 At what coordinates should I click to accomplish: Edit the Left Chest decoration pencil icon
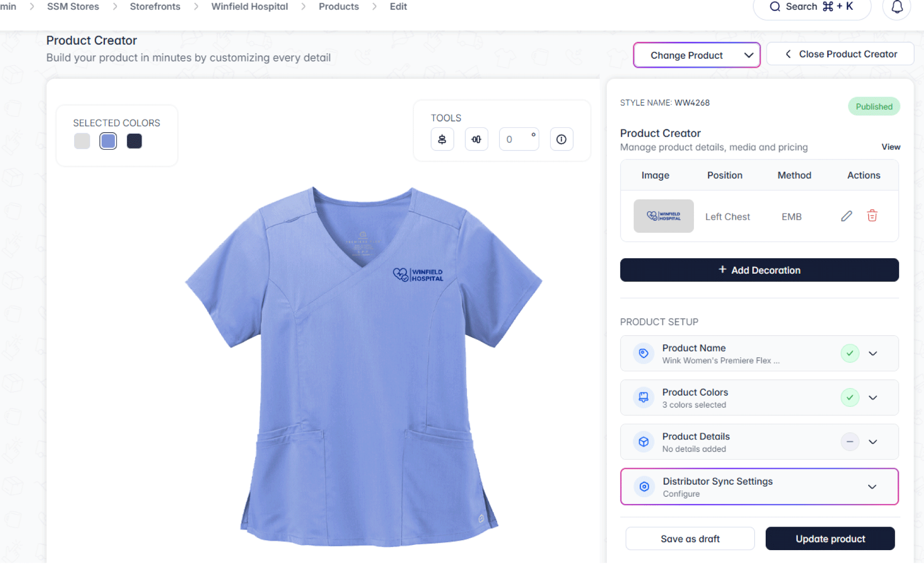pos(847,216)
